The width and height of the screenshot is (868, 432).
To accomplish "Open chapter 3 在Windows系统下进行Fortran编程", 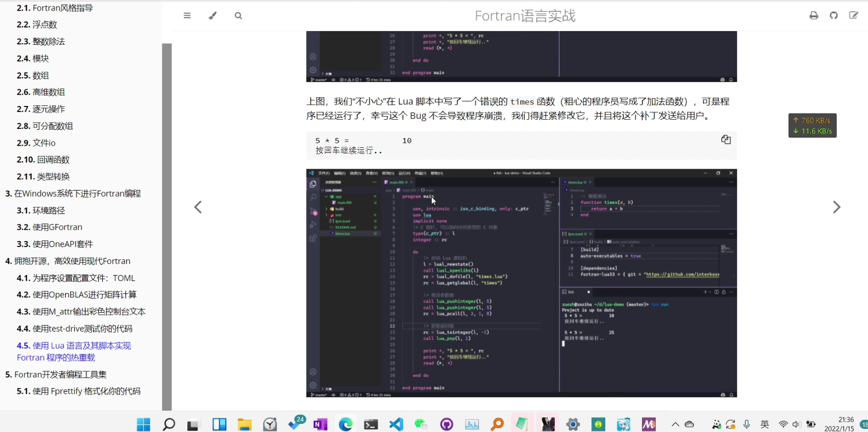I will (x=73, y=194).
